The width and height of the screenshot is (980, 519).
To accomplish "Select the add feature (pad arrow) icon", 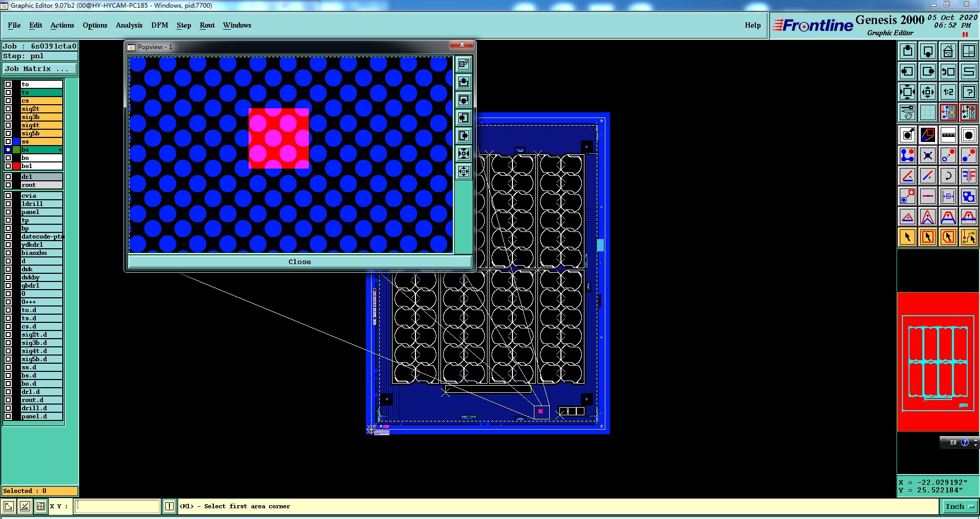I will [908, 135].
